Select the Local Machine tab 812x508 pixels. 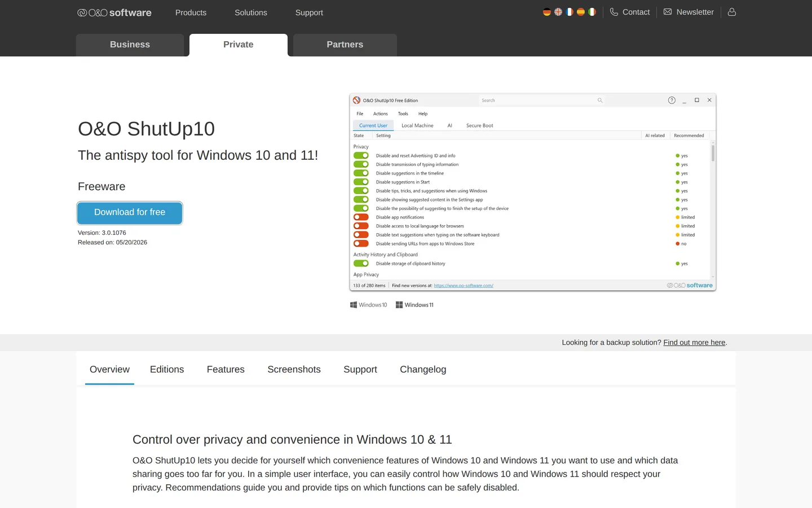pos(417,126)
